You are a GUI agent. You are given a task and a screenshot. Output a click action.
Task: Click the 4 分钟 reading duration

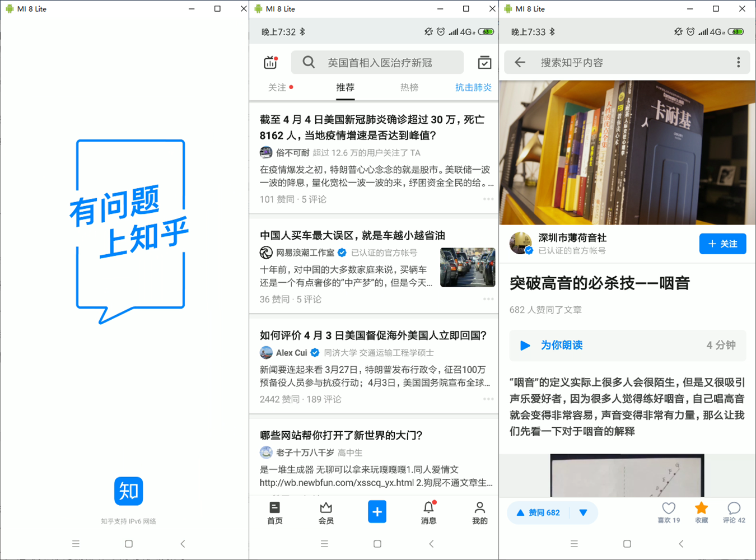721,345
